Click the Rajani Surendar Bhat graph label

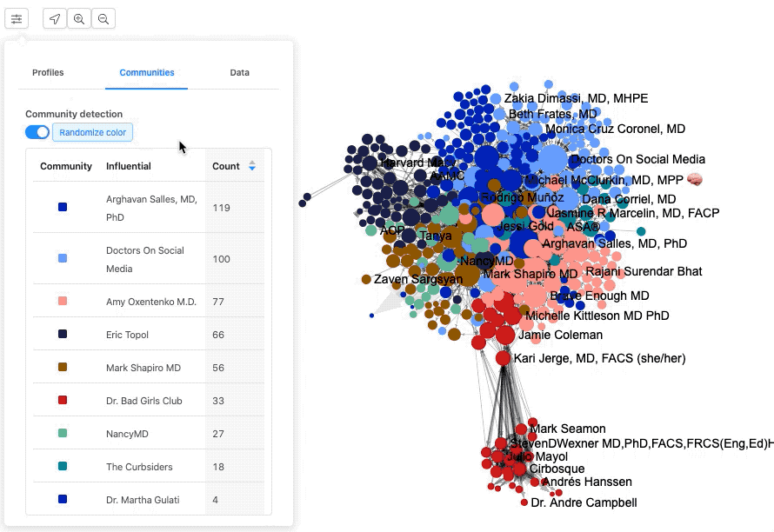[644, 271]
